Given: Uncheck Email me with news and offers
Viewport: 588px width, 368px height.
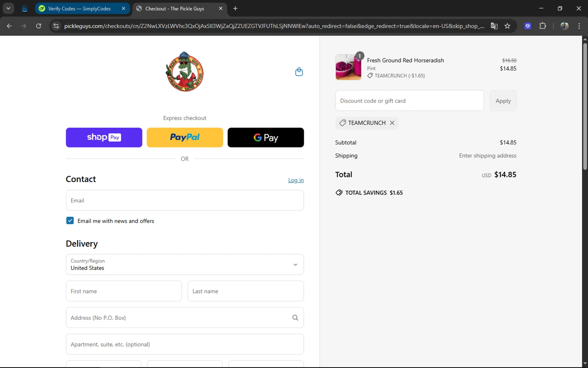Looking at the screenshot, I should coord(70,220).
